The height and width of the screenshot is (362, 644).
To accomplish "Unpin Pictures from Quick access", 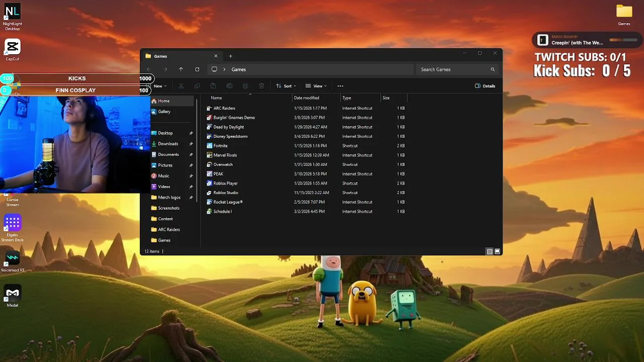I will [x=191, y=165].
